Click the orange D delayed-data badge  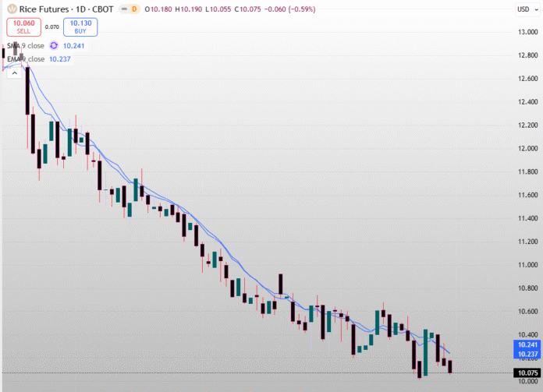(134, 9)
